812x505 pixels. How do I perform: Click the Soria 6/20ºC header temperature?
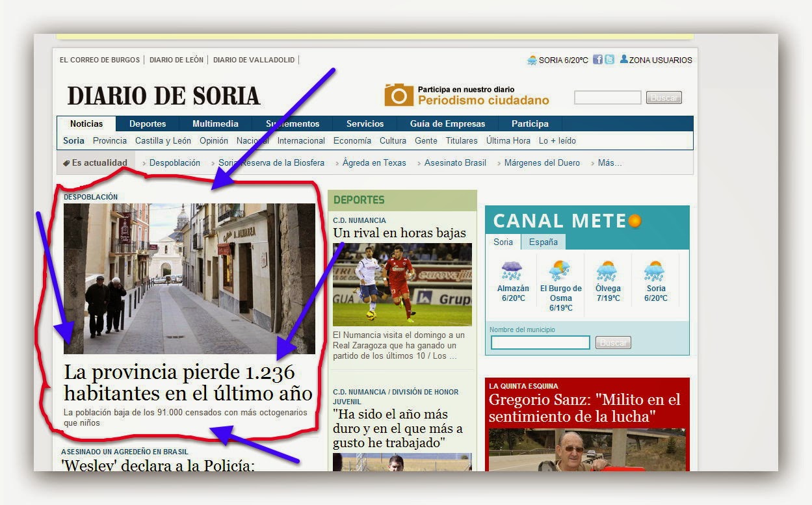(x=563, y=60)
